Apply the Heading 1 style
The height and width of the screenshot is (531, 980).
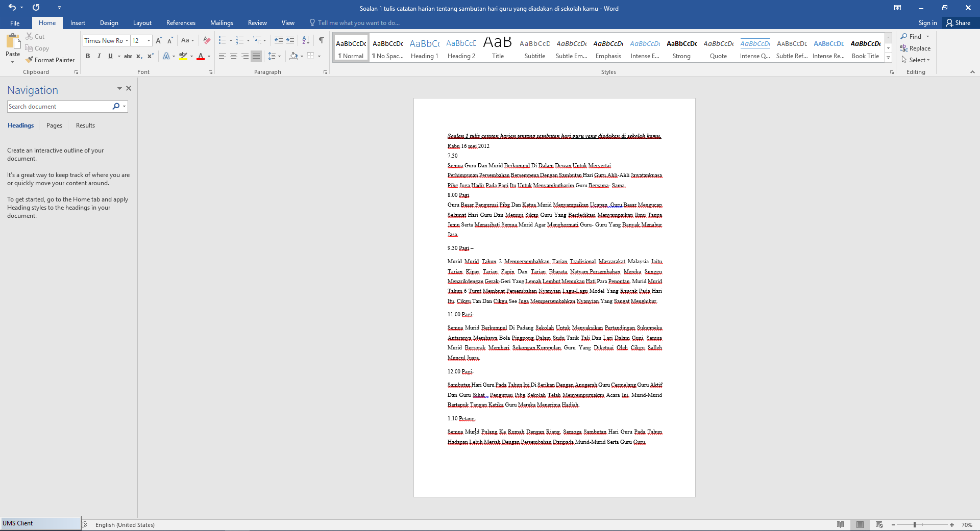coord(424,48)
